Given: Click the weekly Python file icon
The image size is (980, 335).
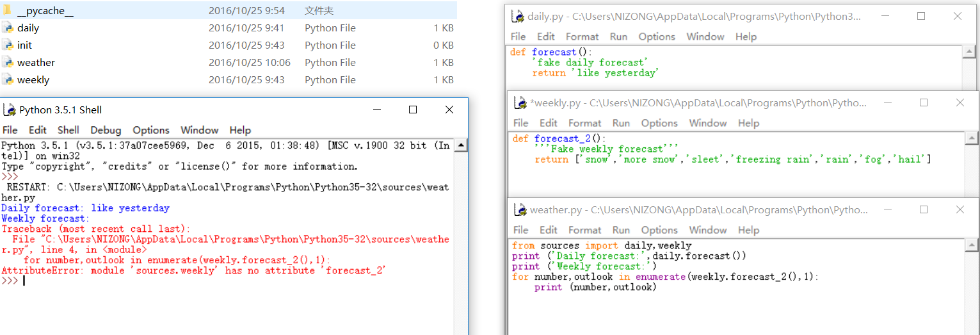Looking at the screenshot, I should [x=8, y=80].
